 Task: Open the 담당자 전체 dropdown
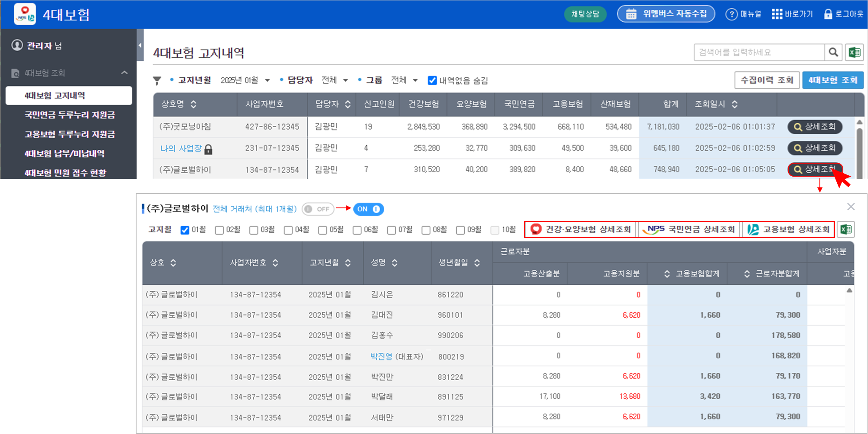[x=335, y=80]
